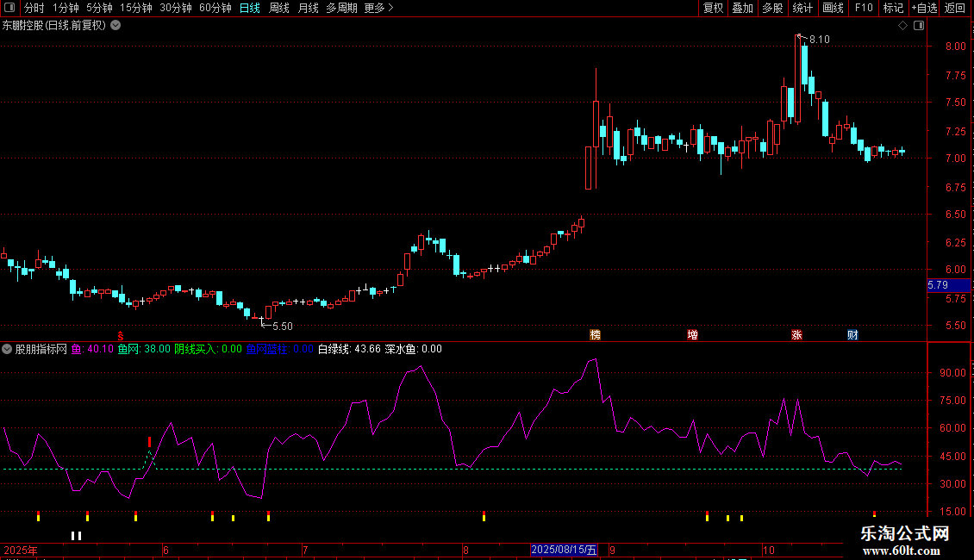974x560 pixels.
Task: Click the 5.79 price label on axis
Action: coord(948,285)
